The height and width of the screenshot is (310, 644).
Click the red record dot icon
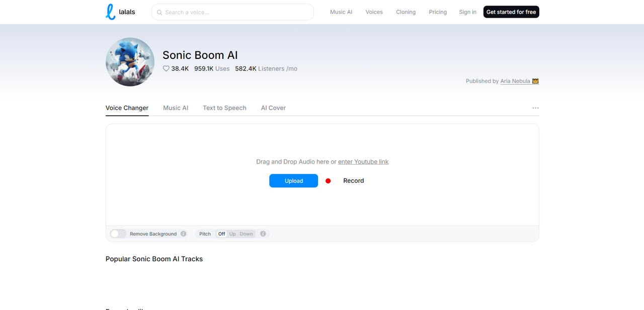328,181
